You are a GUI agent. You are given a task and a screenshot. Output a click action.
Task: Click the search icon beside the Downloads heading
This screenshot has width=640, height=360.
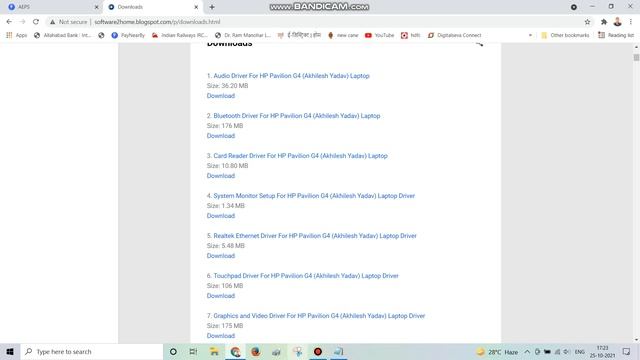point(479,44)
